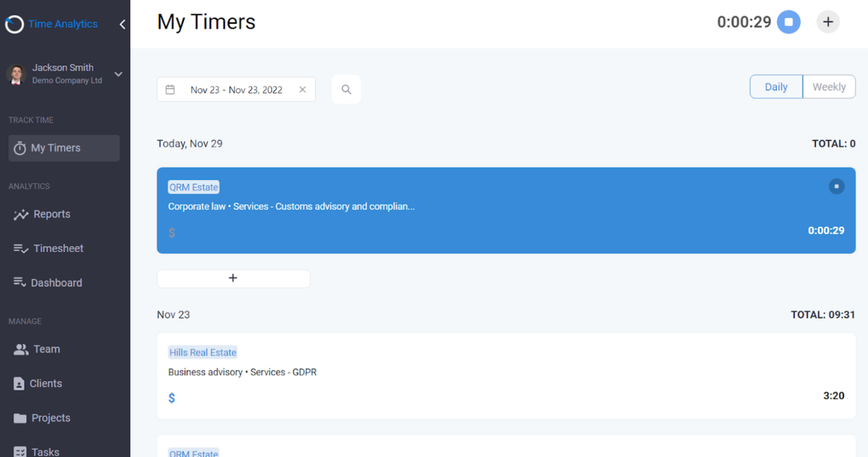Enable the Daily view

[776, 87]
